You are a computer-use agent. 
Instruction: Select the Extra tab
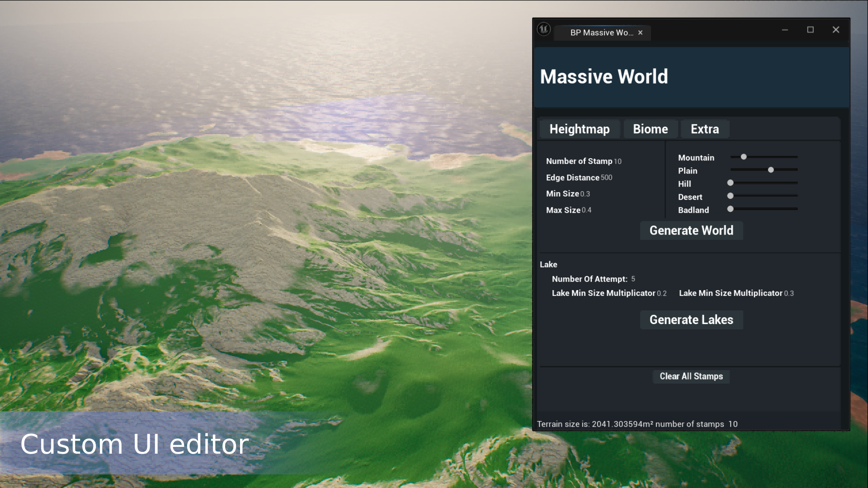[705, 129]
